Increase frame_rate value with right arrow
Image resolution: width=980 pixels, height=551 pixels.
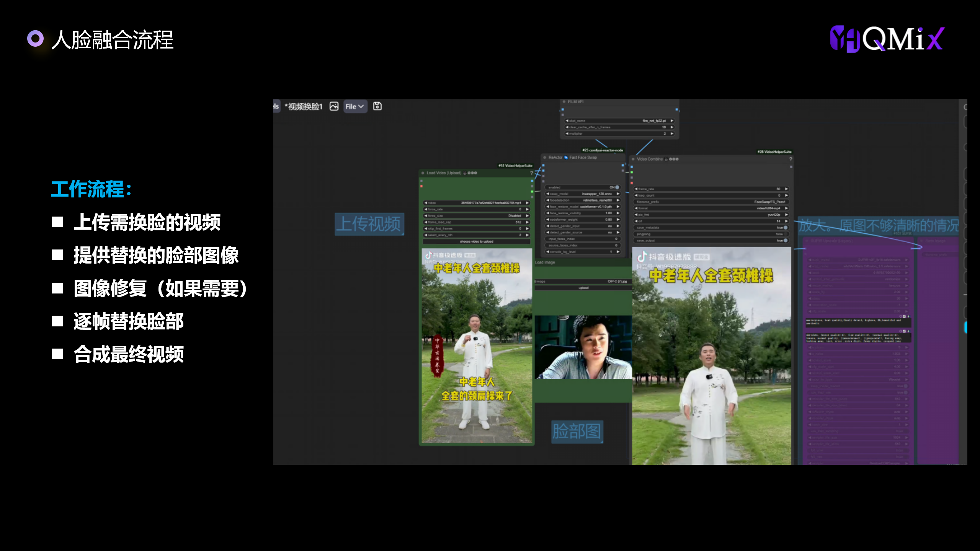(x=786, y=189)
